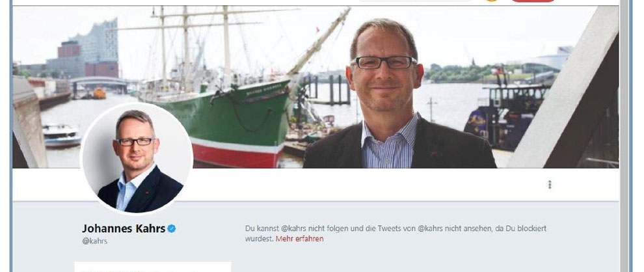Click the 'Johannes Kahrs' profile name
Screen dimensions: 644x272
124,228
